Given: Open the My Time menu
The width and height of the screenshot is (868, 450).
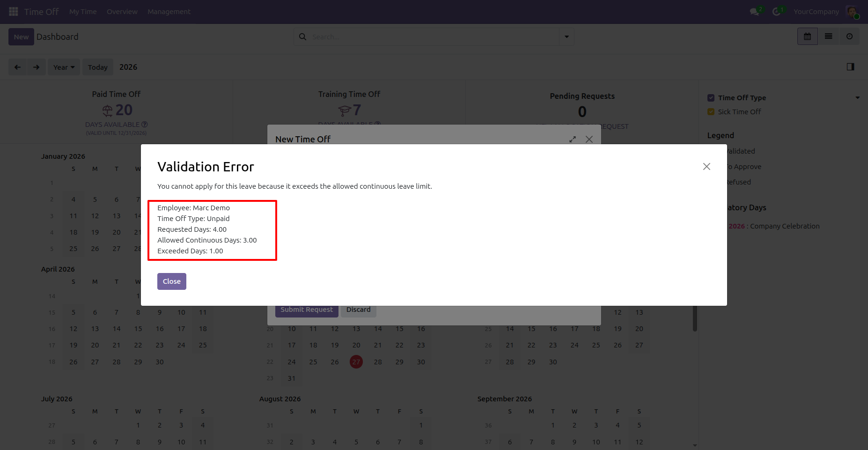Looking at the screenshot, I should (83, 12).
